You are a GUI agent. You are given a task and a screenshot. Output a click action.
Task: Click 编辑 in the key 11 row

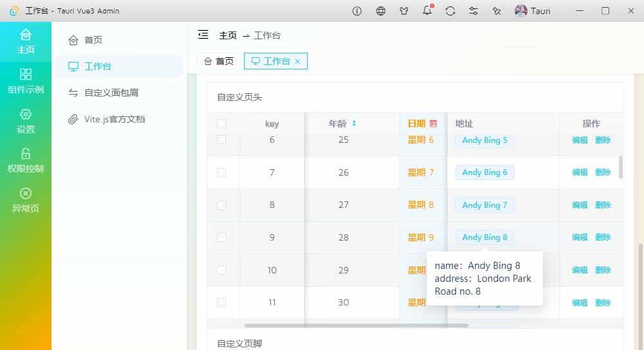click(x=580, y=302)
